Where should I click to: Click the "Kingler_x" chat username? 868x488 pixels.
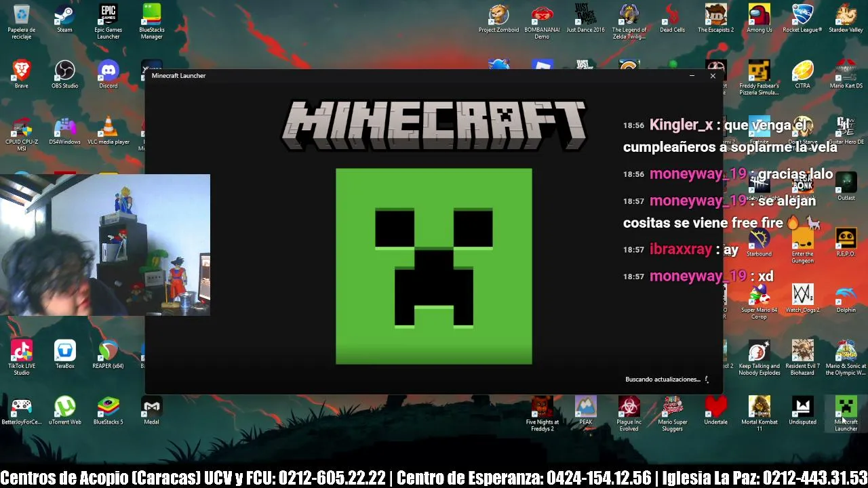tap(681, 125)
